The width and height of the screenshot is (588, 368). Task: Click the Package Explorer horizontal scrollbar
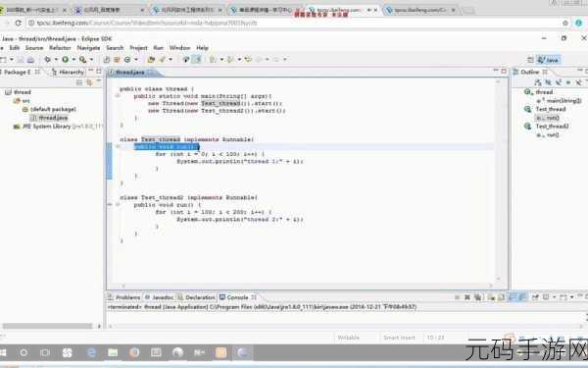[47, 326]
